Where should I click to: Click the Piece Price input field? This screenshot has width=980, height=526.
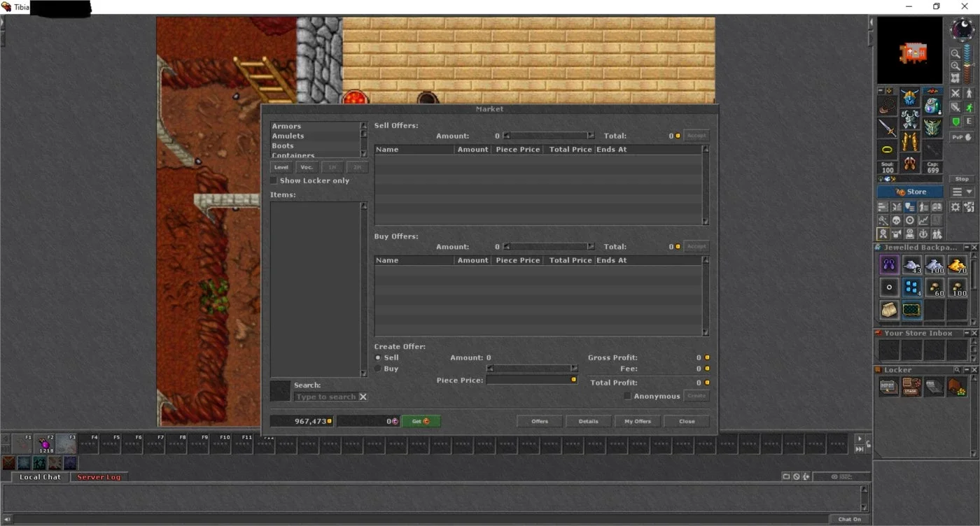pyautogui.click(x=532, y=380)
